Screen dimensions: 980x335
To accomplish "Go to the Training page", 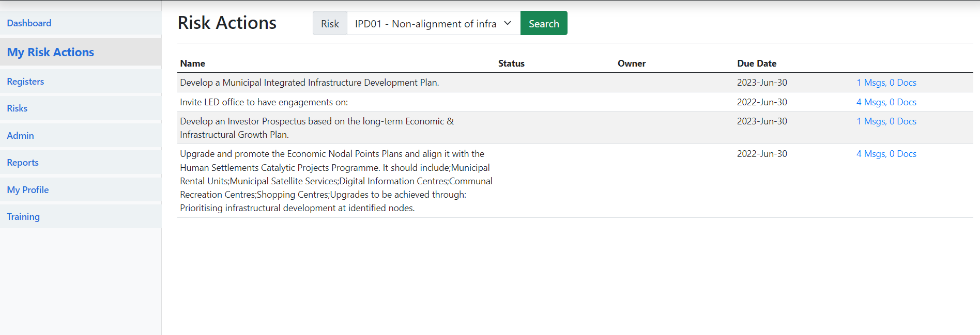I will click(x=23, y=217).
